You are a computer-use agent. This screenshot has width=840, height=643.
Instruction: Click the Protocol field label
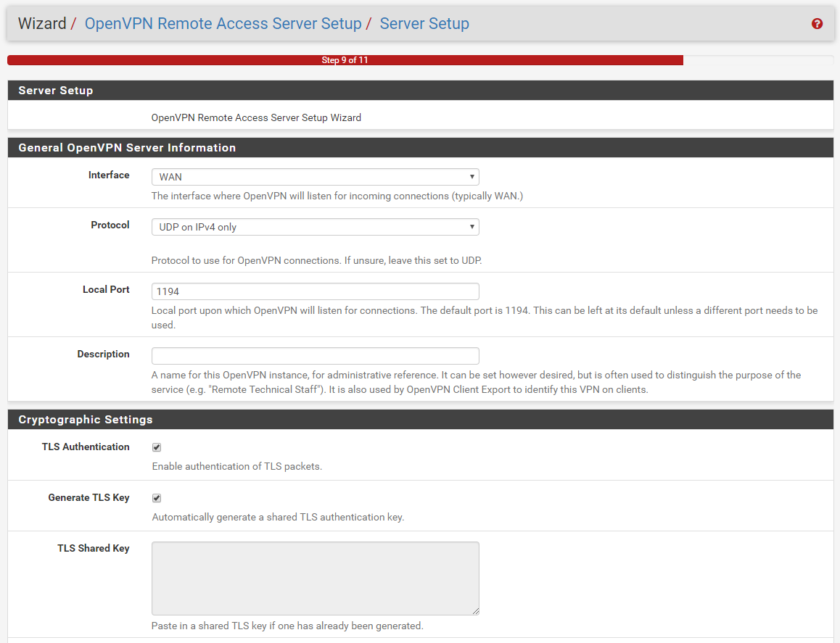[x=110, y=225]
